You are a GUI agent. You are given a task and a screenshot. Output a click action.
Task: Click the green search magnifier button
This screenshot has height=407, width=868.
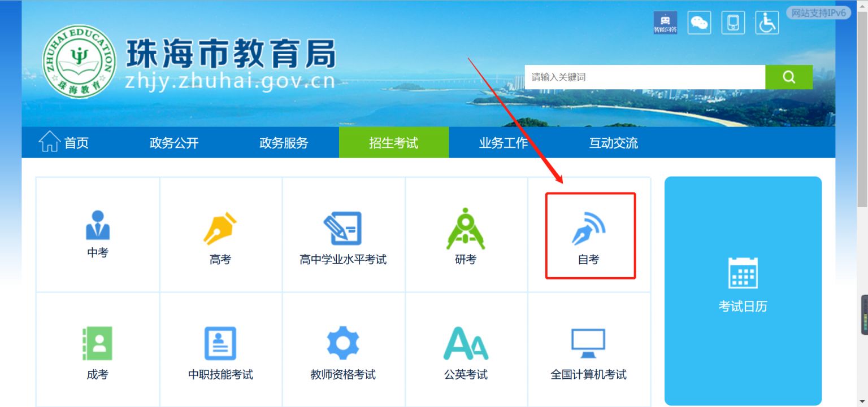[789, 77]
